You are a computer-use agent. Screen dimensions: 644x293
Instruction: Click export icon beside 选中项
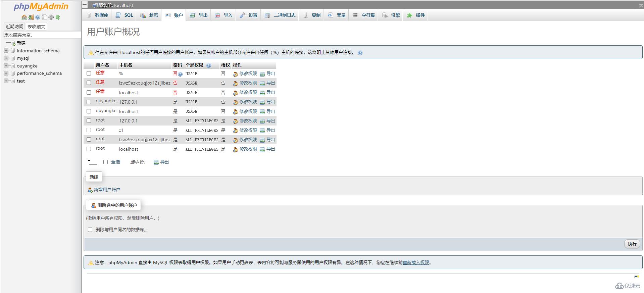[156, 162]
